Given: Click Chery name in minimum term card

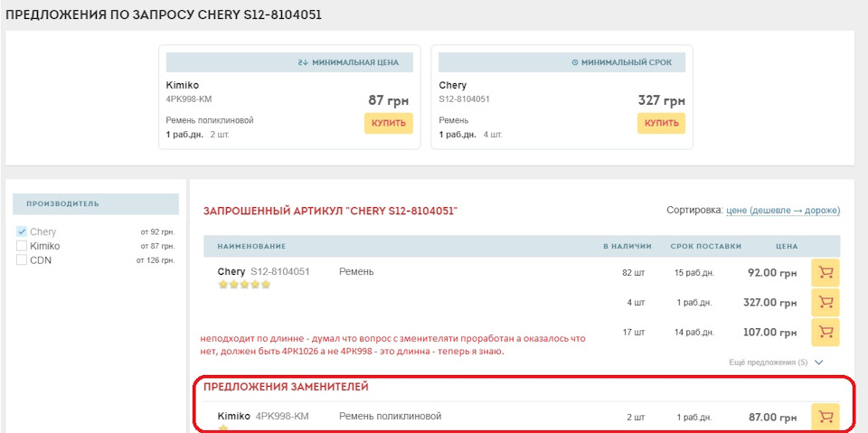Looking at the screenshot, I should 452,85.
